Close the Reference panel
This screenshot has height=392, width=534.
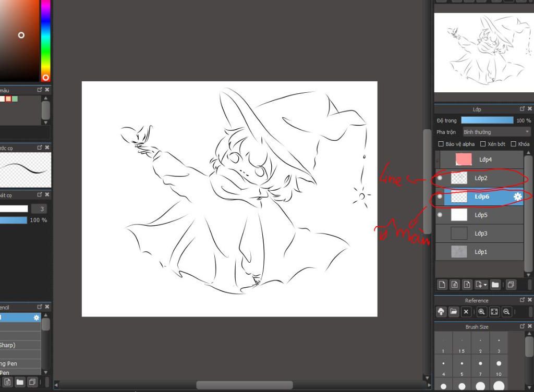(530, 300)
